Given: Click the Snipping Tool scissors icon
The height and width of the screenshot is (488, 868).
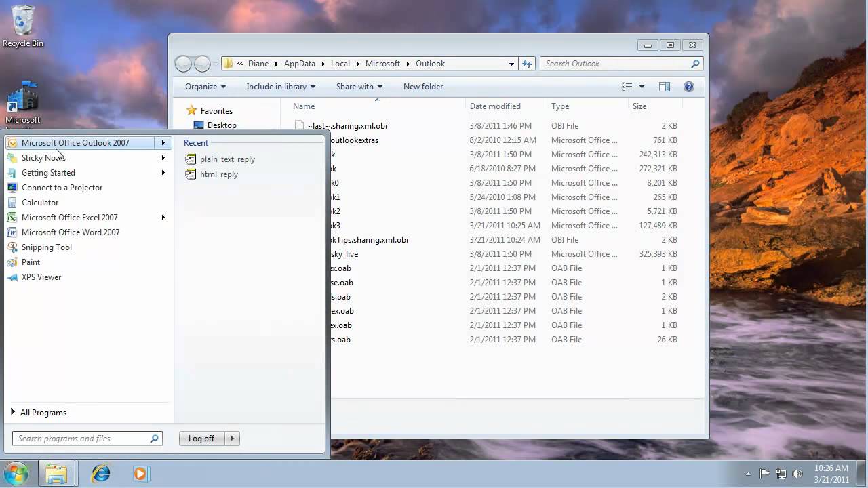Looking at the screenshot, I should click(12, 247).
